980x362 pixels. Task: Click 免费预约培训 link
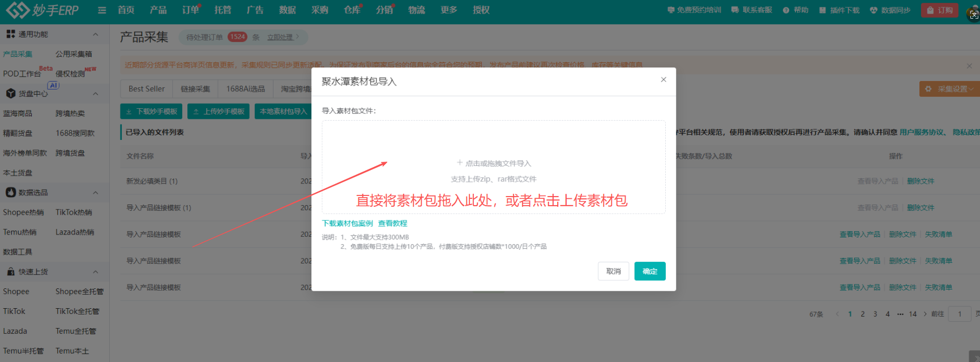(x=694, y=10)
